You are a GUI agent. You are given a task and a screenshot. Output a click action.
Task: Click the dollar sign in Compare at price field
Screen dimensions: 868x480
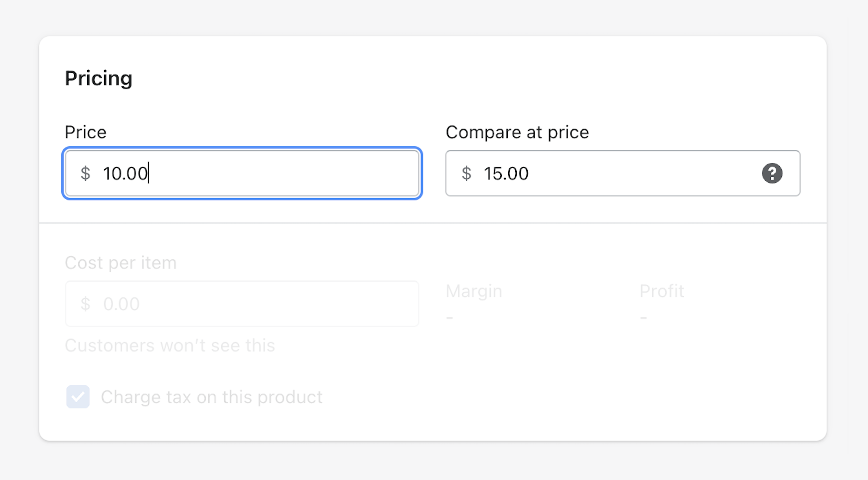click(466, 173)
